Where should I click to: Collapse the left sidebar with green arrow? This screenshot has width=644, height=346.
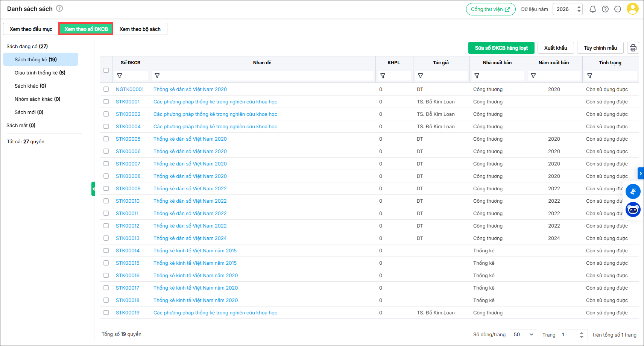pyautogui.click(x=93, y=189)
